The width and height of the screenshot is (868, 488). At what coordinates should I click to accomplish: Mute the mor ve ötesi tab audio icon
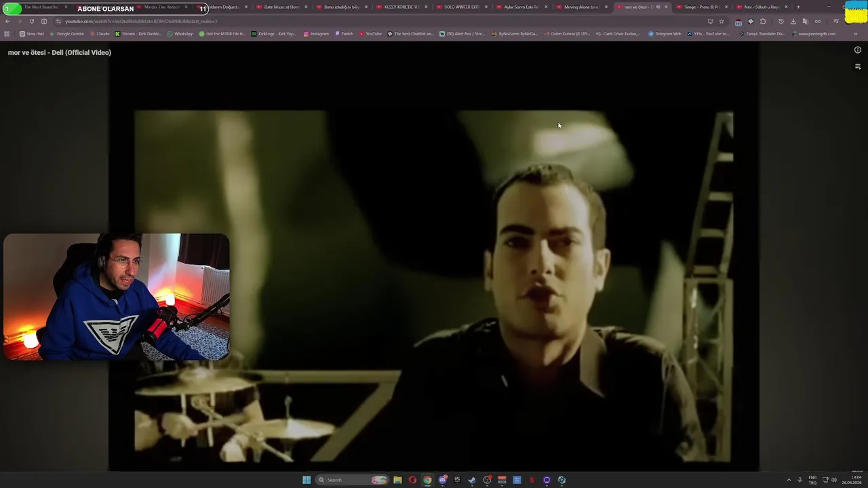click(658, 7)
